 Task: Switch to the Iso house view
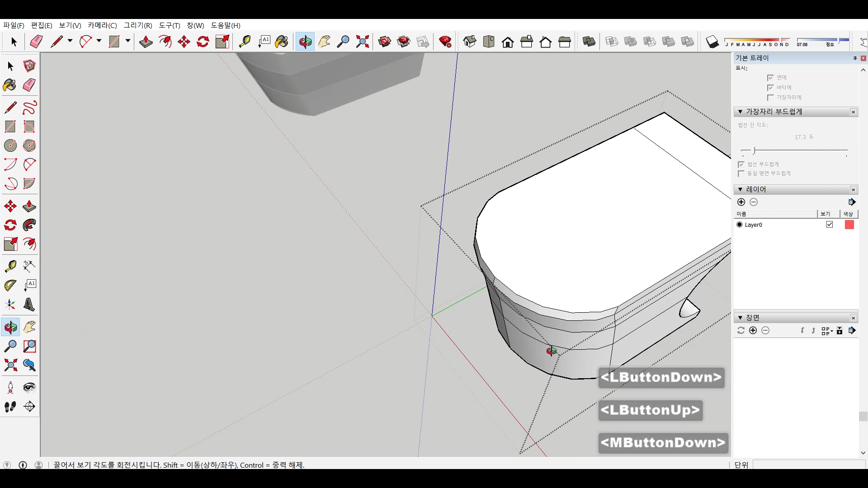(470, 42)
